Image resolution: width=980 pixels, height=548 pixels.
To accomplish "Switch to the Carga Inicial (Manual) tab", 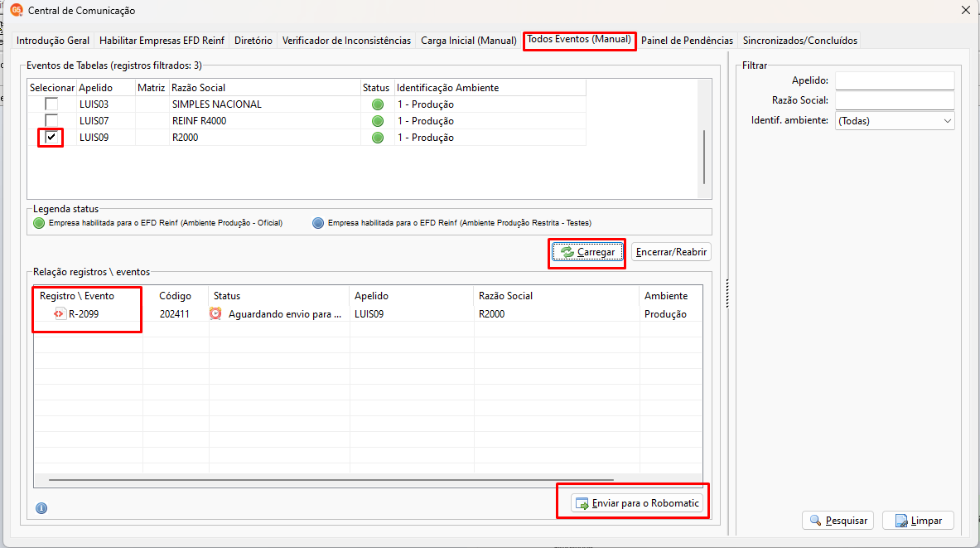I will [x=469, y=41].
